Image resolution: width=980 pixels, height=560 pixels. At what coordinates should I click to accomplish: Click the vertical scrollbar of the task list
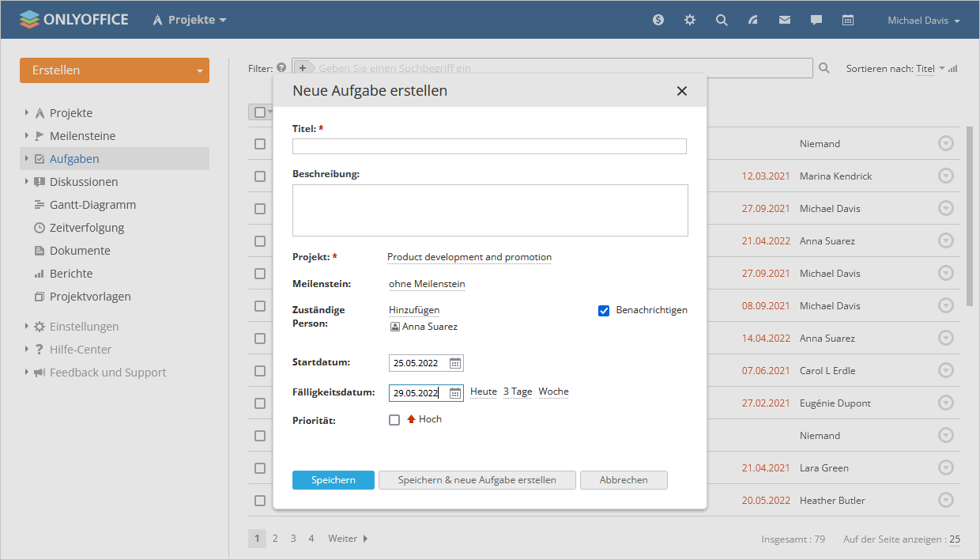970,218
